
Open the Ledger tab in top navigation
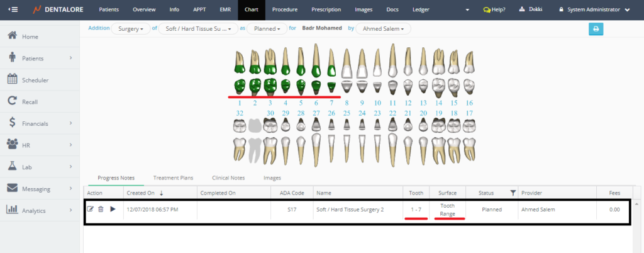click(x=421, y=10)
